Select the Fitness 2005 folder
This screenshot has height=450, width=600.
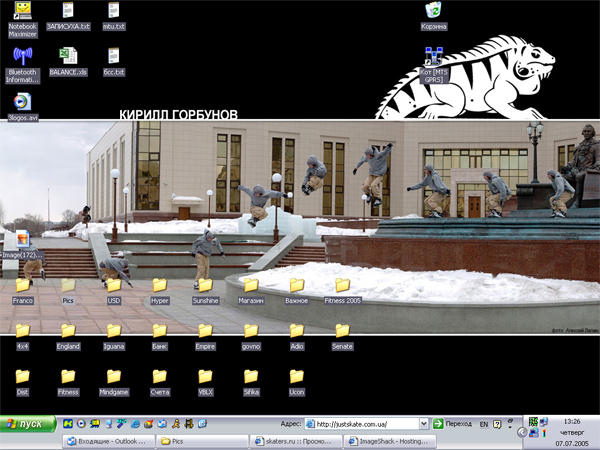point(342,286)
